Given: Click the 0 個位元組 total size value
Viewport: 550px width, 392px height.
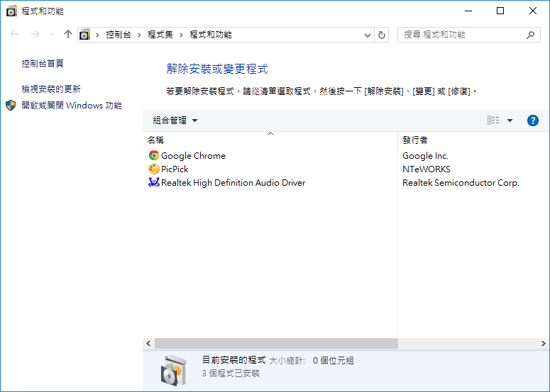Looking at the screenshot, I should tap(334, 361).
